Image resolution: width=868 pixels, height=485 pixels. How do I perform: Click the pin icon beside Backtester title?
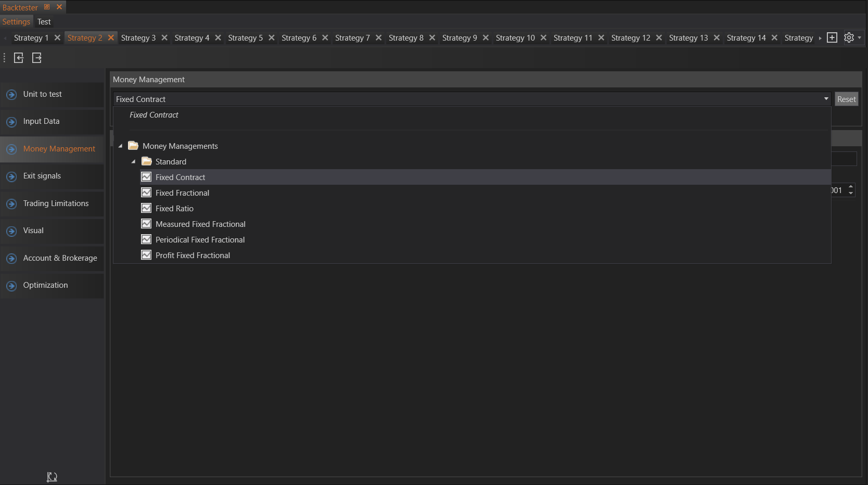[x=47, y=7]
